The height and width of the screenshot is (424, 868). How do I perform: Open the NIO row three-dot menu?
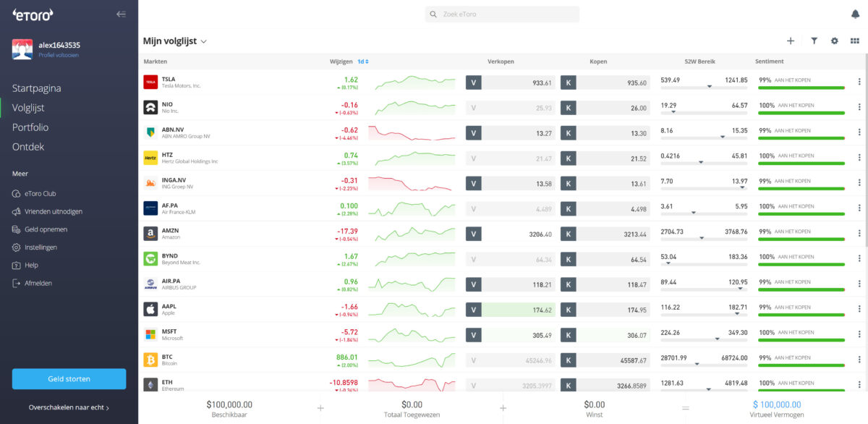(859, 108)
